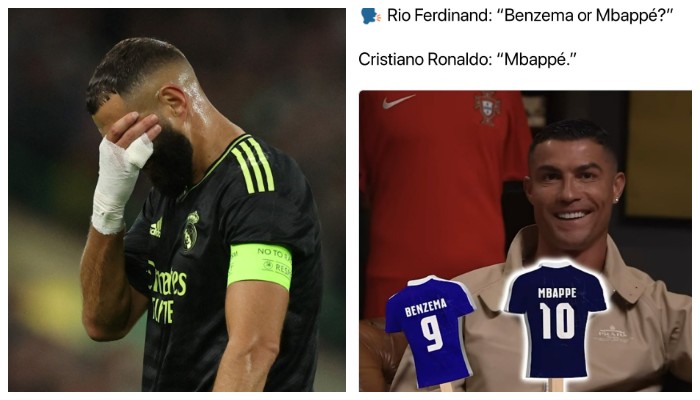Open the left photo of facepalming player
The width and height of the screenshot is (700, 400).
pyautogui.click(x=177, y=200)
